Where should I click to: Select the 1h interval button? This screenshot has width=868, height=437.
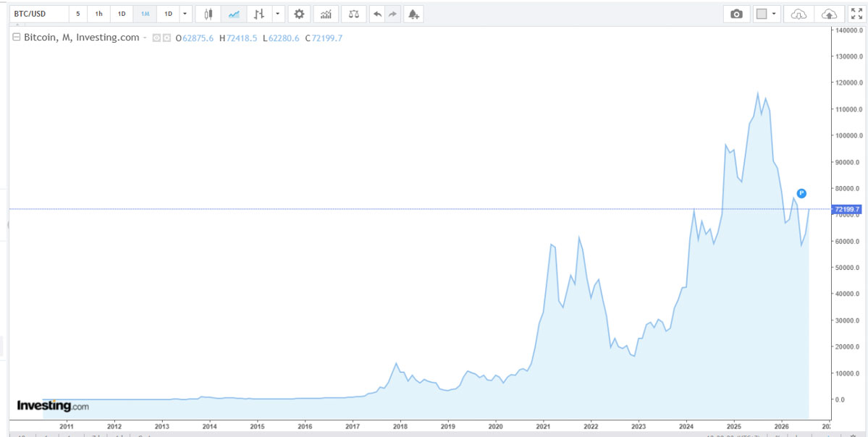[98, 14]
